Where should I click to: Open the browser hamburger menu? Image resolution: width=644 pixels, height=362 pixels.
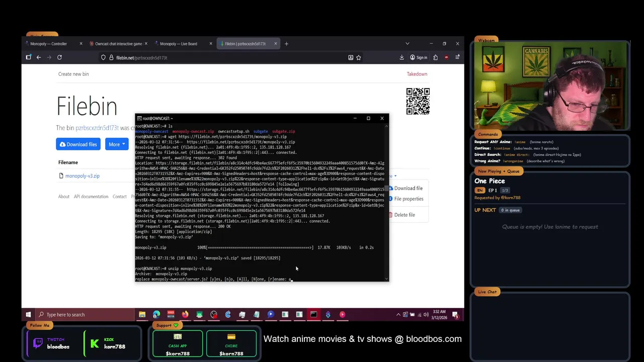(x=457, y=57)
